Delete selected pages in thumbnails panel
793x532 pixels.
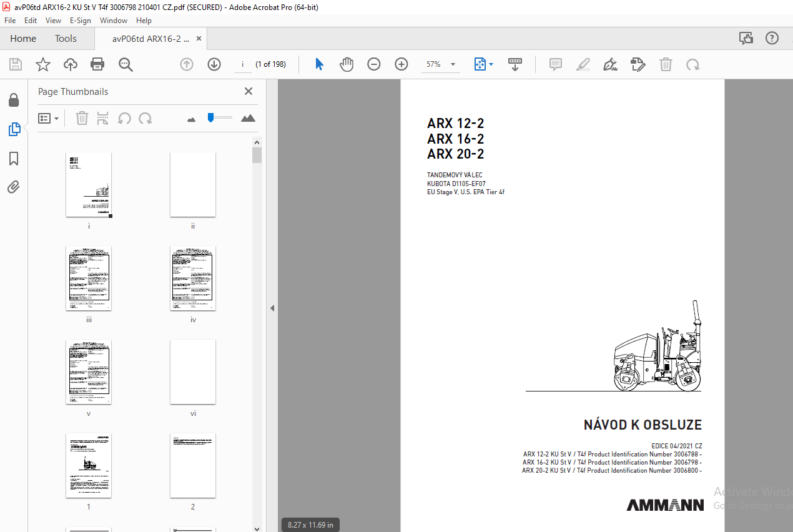82,118
